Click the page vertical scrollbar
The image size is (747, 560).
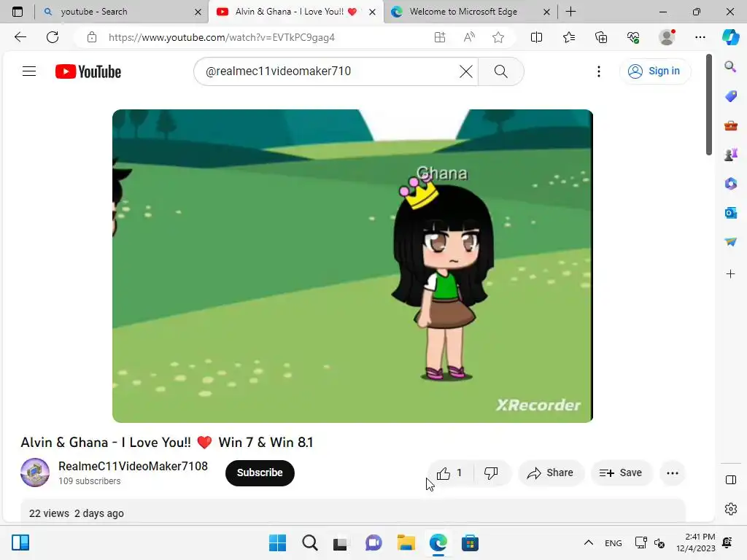(709, 105)
